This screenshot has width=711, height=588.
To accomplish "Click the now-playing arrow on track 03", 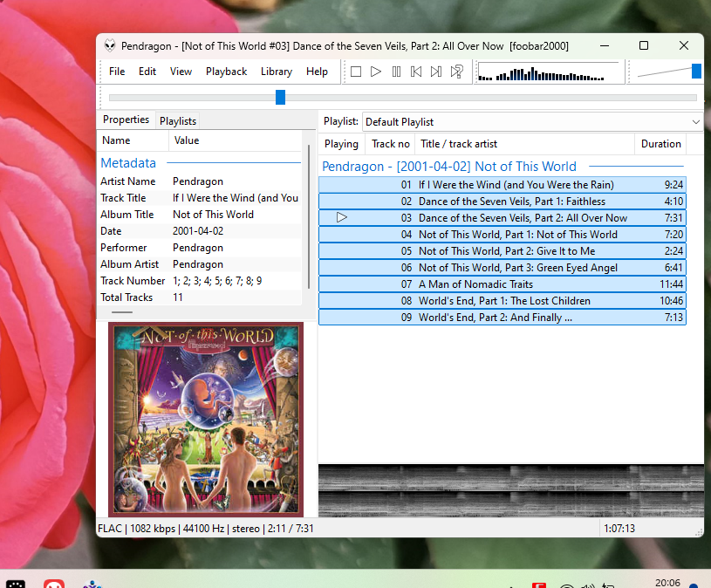I will (x=342, y=217).
